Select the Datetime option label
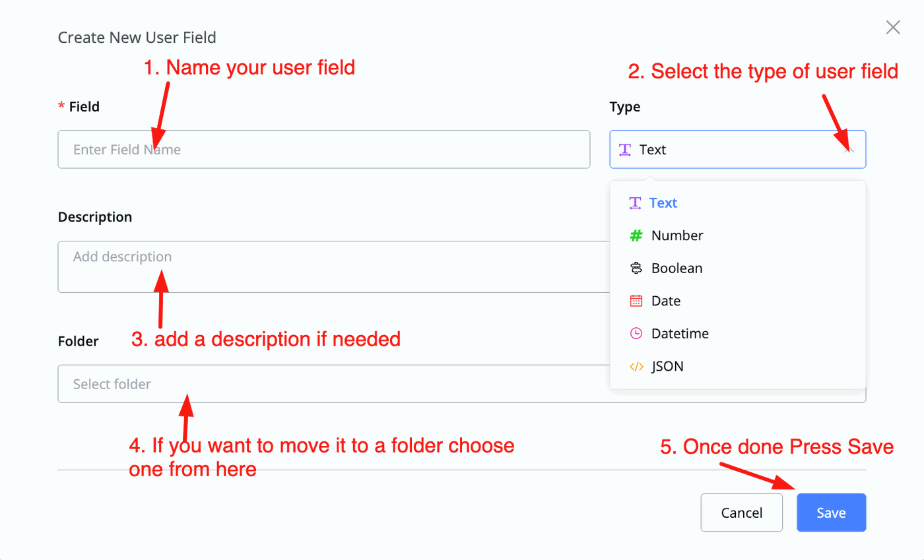924x560 pixels. pos(680,334)
